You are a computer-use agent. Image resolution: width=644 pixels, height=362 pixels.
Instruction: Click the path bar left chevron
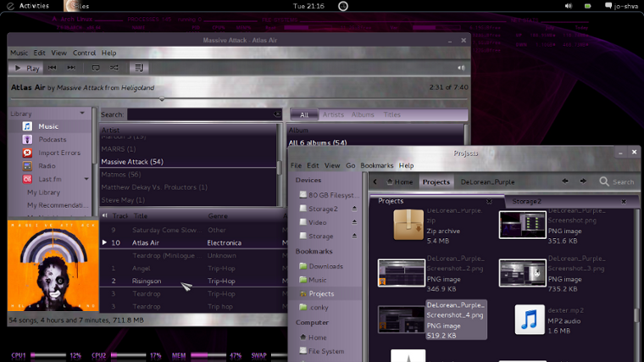[375, 181]
